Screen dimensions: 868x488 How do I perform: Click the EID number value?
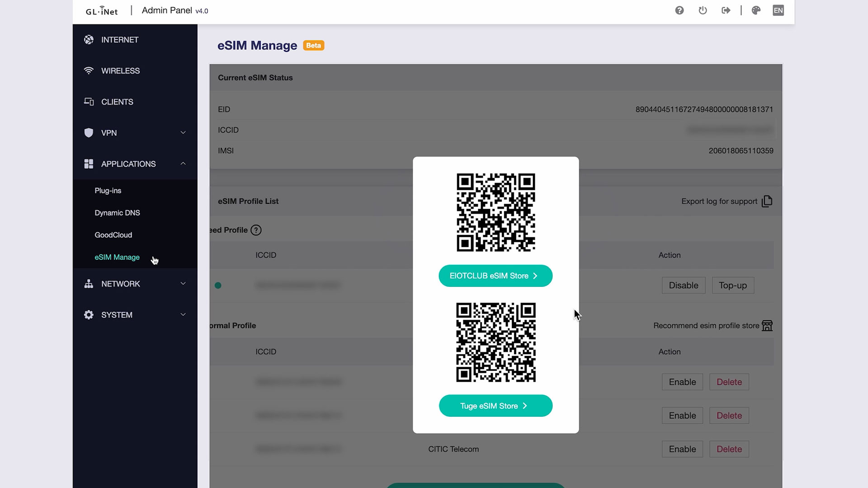[x=704, y=109]
